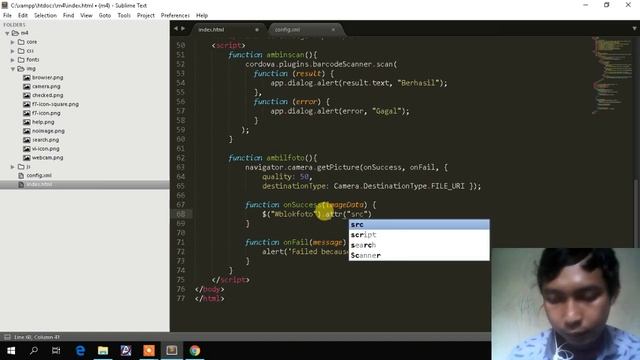This screenshot has width=640, height=360.
Task: Open noimage.png in sidebar
Action: pyautogui.click(x=48, y=131)
